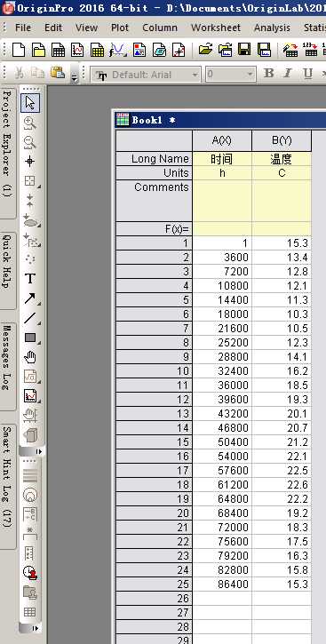Select column A(X) header

click(x=222, y=140)
